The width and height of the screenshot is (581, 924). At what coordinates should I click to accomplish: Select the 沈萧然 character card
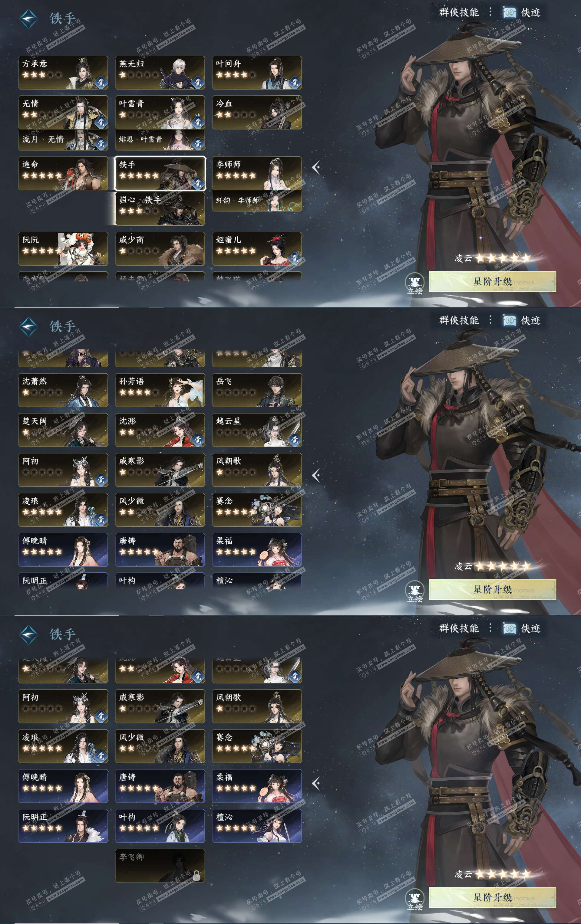tap(63, 390)
